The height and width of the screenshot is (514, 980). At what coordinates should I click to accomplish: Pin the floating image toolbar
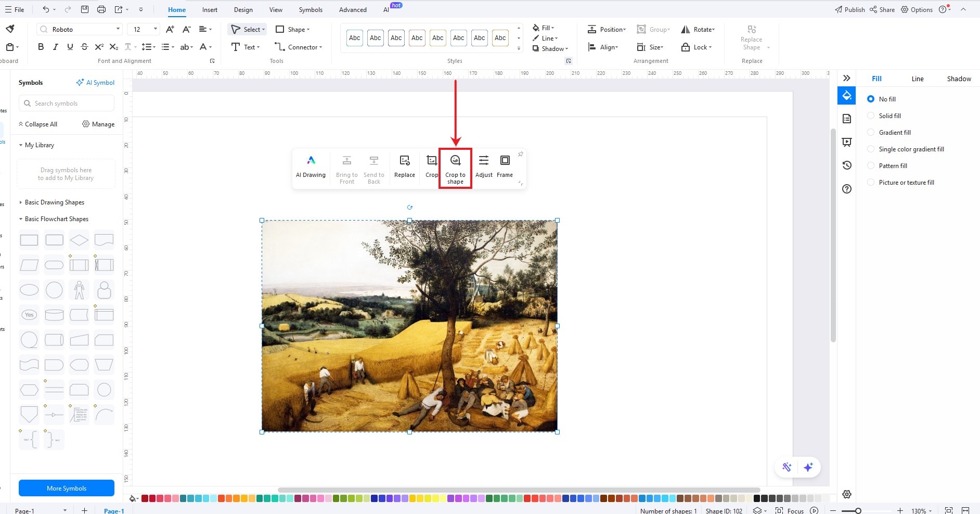pyautogui.click(x=520, y=154)
